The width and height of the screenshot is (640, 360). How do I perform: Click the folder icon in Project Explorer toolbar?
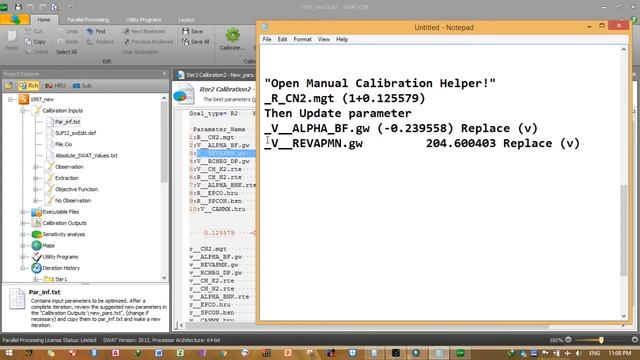9,86
